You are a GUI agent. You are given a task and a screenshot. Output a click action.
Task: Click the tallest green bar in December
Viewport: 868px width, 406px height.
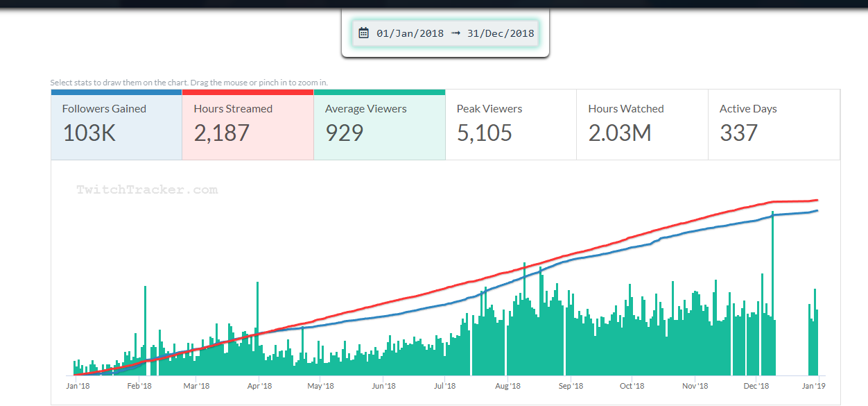772,293
